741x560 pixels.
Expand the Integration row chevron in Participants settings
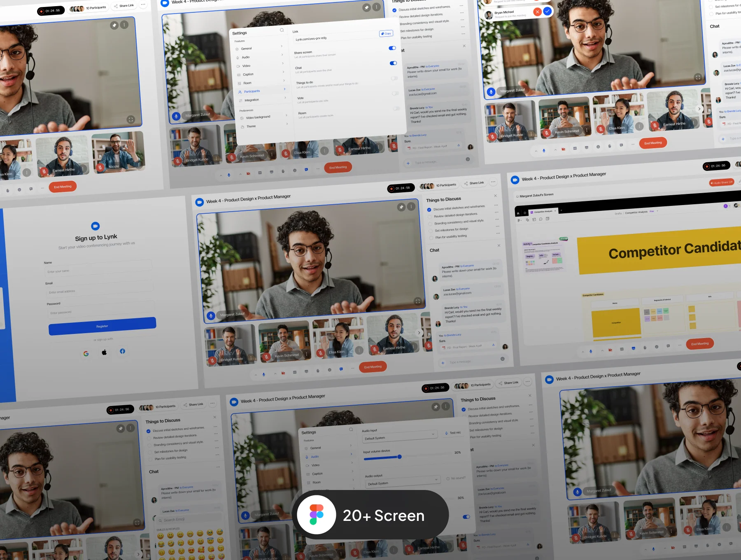(x=285, y=98)
